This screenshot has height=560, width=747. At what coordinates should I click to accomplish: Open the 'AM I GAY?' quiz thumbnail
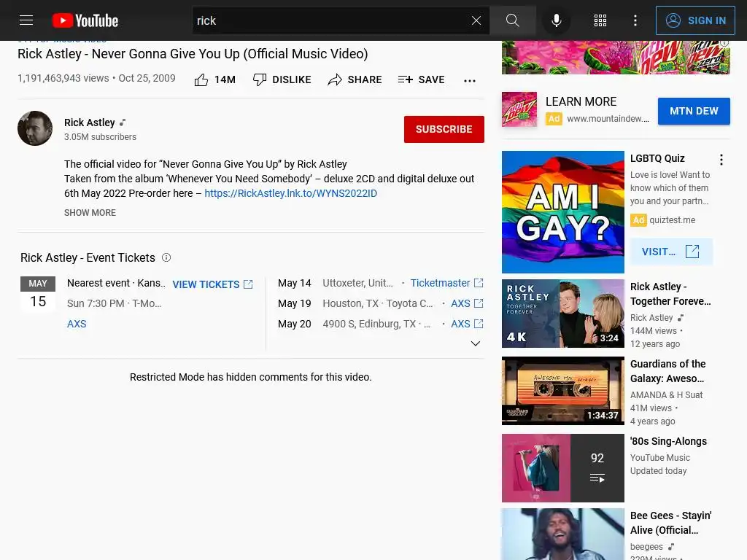562,212
